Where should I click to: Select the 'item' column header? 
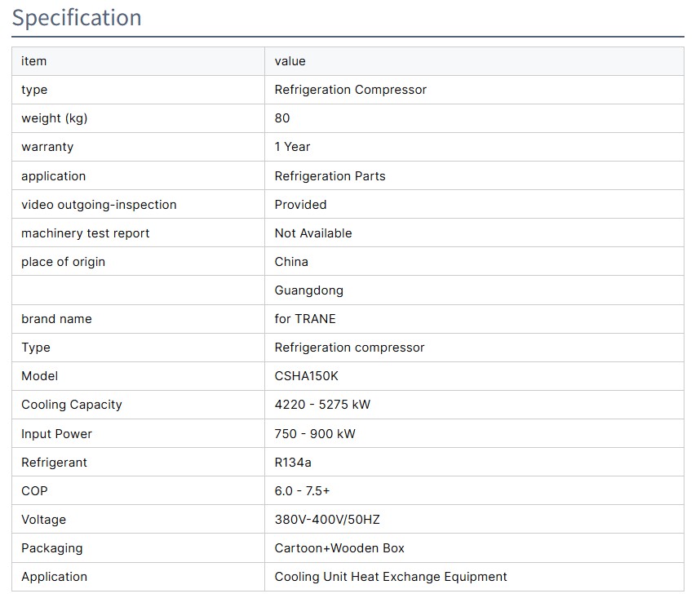tap(34, 61)
